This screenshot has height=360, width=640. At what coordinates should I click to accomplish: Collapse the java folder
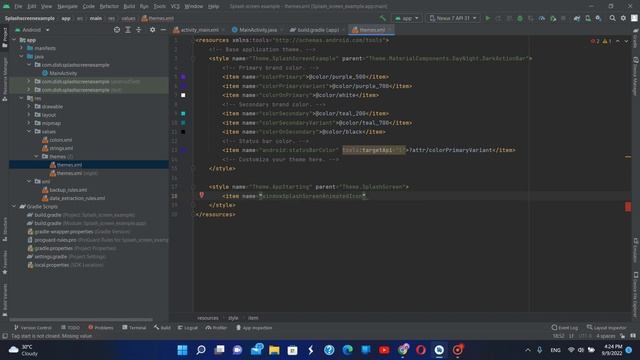pos(22,56)
